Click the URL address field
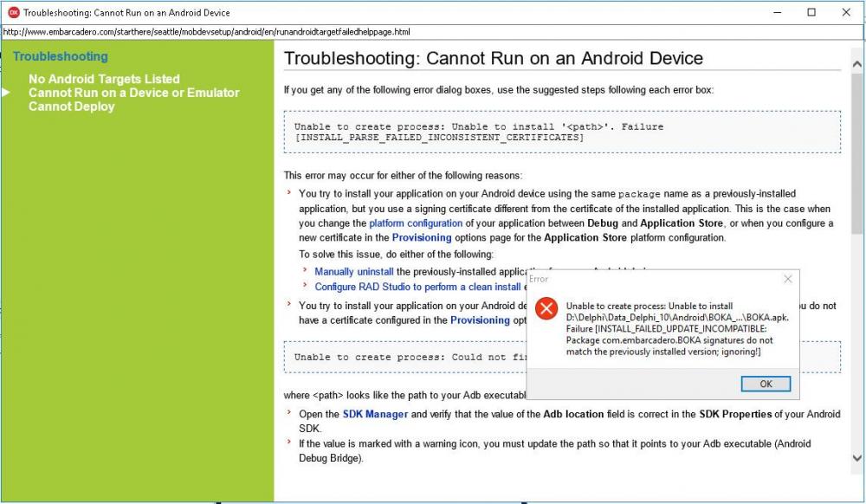Viewport: 866px width, 504px height. (x=430, y=32)
